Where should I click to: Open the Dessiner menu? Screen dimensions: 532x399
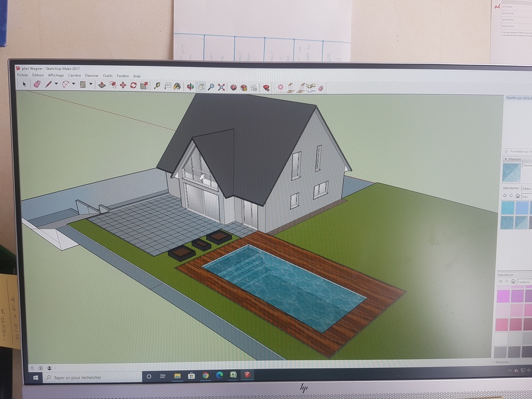[91, 76]
